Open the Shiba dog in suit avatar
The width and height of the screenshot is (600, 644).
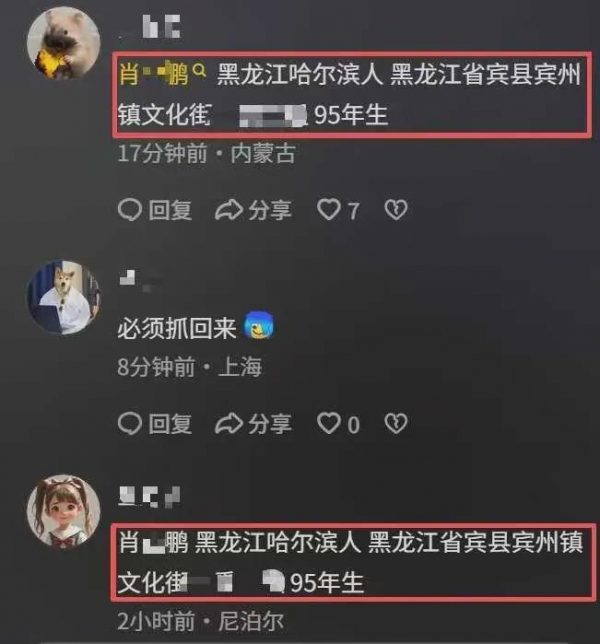tap(64, 297)
